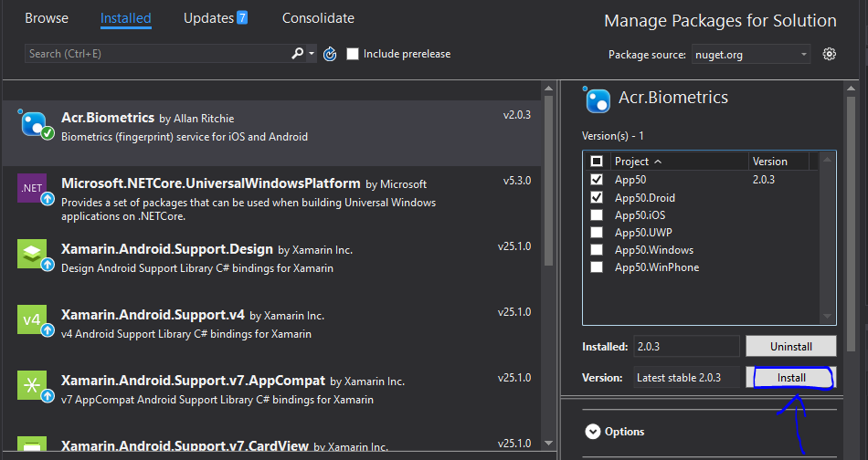Click the refresh packages icon
The image size is (868, 460).
(x=330, y=54)
